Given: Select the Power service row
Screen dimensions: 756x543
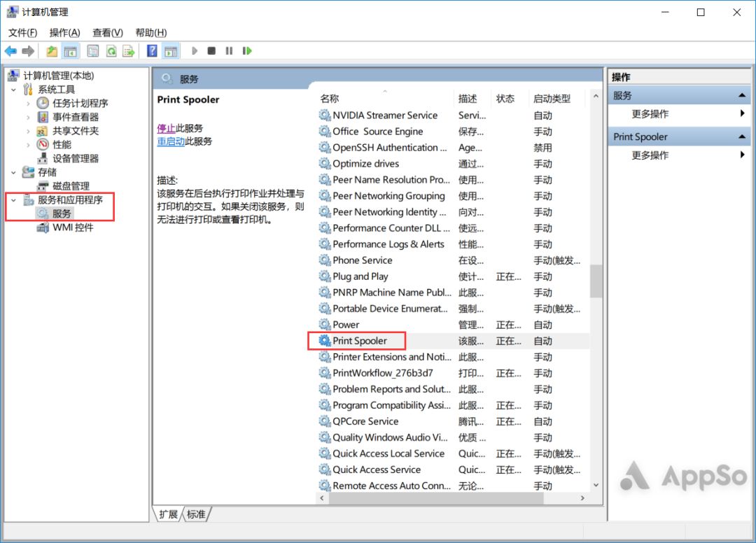Looking at the screenshot, I should click(x=453, y=325).
